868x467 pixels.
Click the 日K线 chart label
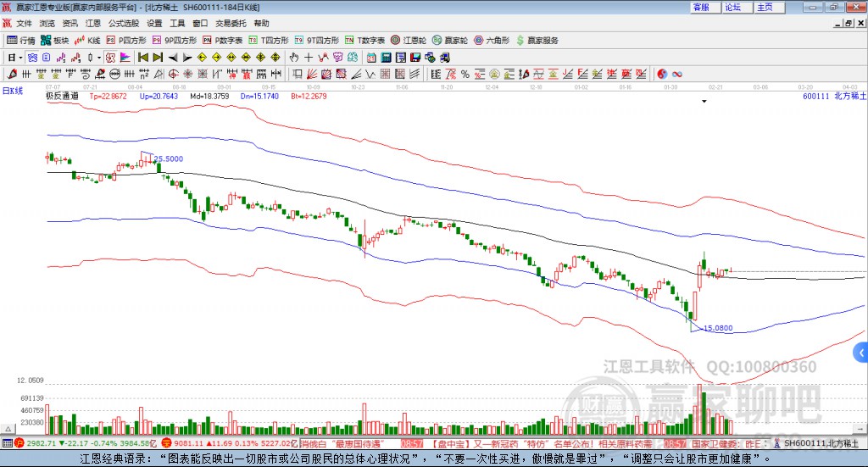point(13,91)
